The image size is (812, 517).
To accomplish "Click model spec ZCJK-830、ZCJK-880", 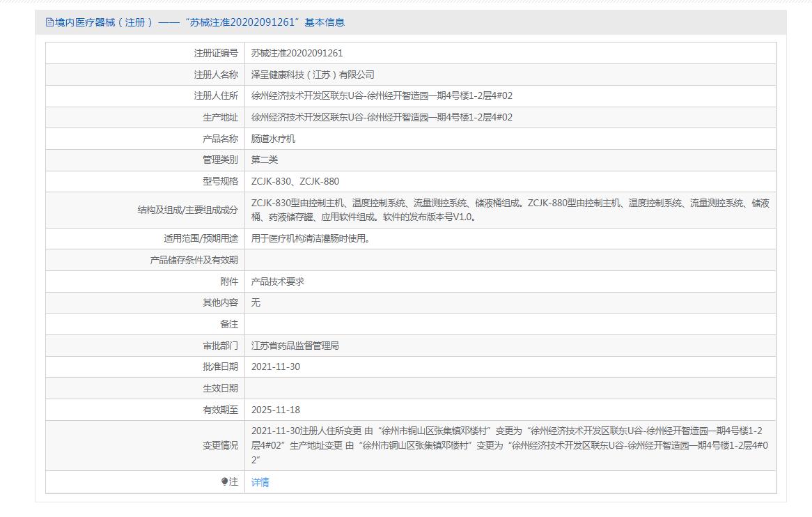I will point(295,181).
